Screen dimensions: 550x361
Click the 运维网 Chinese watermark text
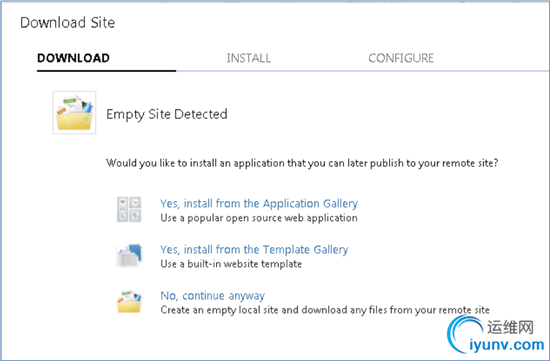[510, 327]
